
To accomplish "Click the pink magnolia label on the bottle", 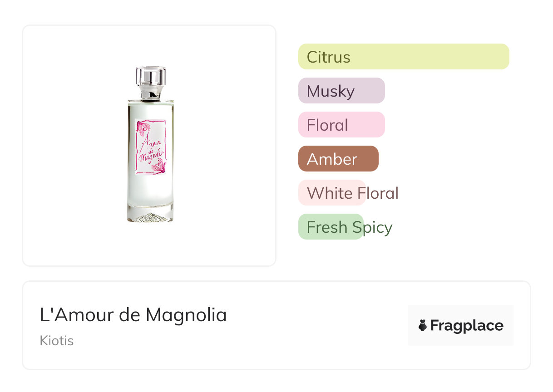I will [x=151, y=146].
